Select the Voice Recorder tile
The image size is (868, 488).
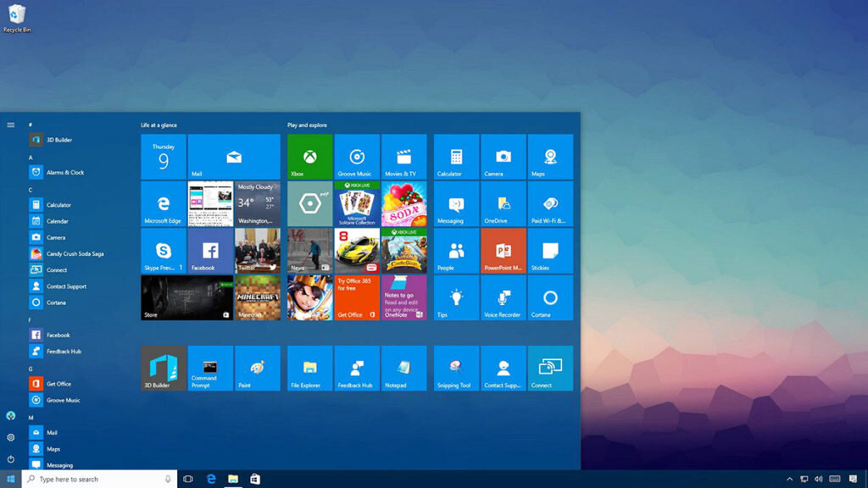click(503, 297)
